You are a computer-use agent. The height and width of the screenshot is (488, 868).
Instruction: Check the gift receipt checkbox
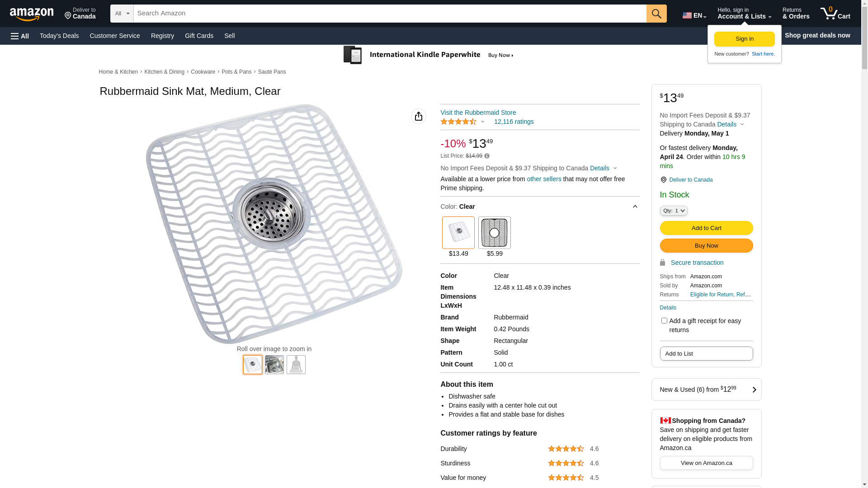coord(664,321)
